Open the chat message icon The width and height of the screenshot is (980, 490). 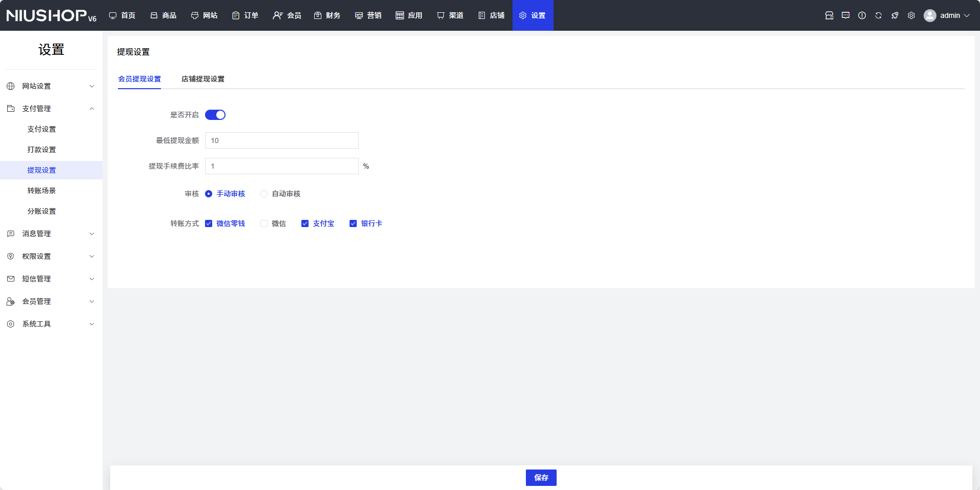pyautogui.click(x=845, y=15)
